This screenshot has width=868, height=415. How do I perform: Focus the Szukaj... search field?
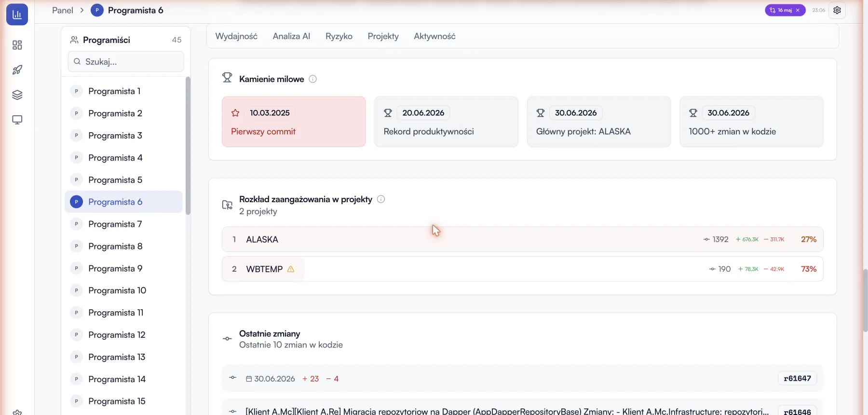point(126,62)
